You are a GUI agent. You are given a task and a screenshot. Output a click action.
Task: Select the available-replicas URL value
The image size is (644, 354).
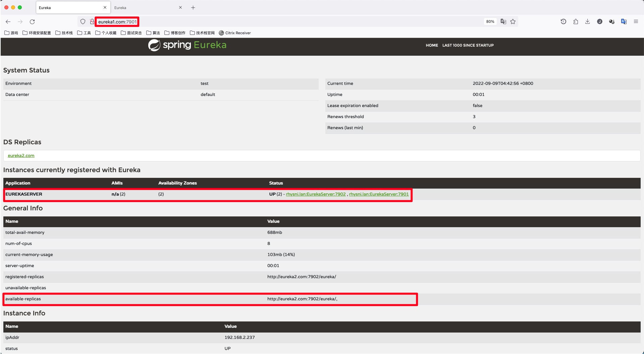coord(302,299)
